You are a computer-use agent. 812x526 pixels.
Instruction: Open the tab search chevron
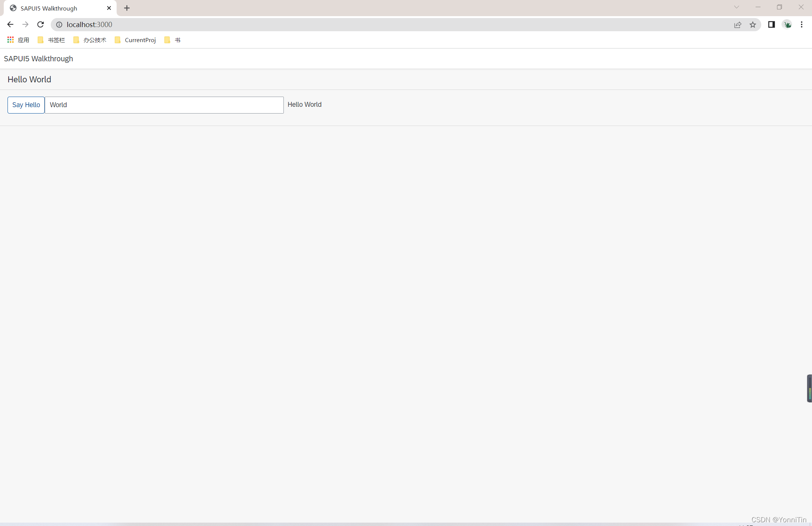click(x=736, y=7)
